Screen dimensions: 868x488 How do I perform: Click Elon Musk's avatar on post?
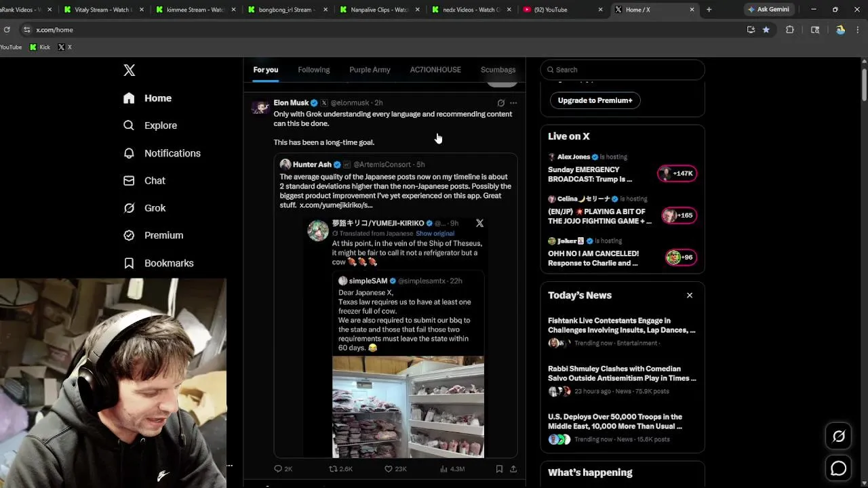[x=260, y=108]
